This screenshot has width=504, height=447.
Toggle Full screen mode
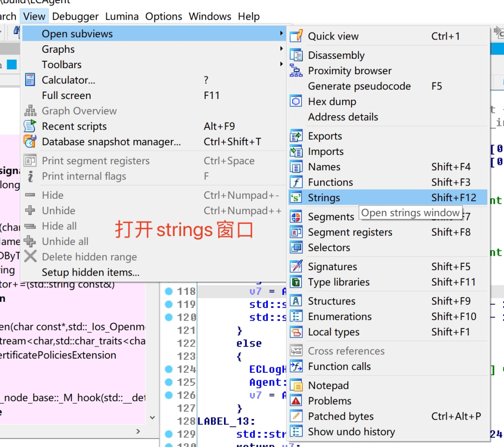(x=66, y=95)
